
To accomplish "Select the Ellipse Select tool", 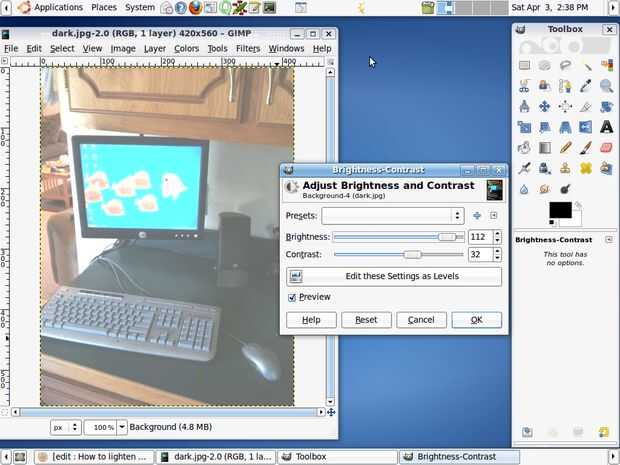I will click(x=545, y=65).
